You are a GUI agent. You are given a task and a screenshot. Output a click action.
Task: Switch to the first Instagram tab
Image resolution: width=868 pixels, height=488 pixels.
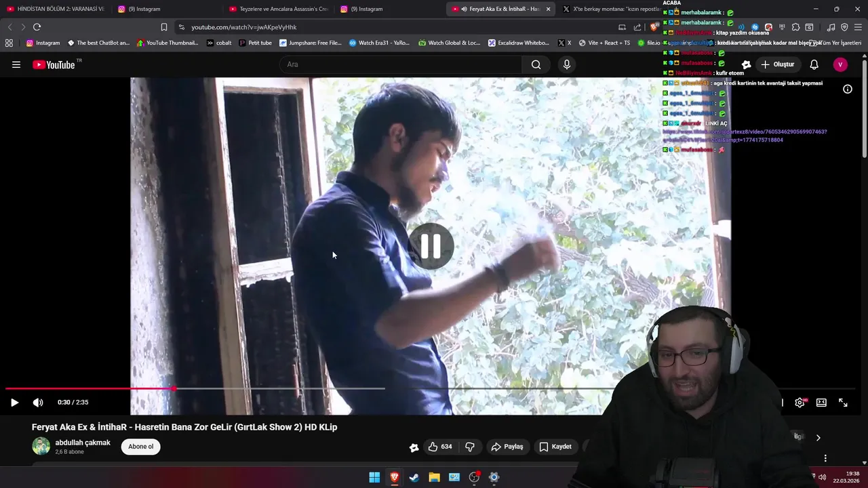pos(167,9)
